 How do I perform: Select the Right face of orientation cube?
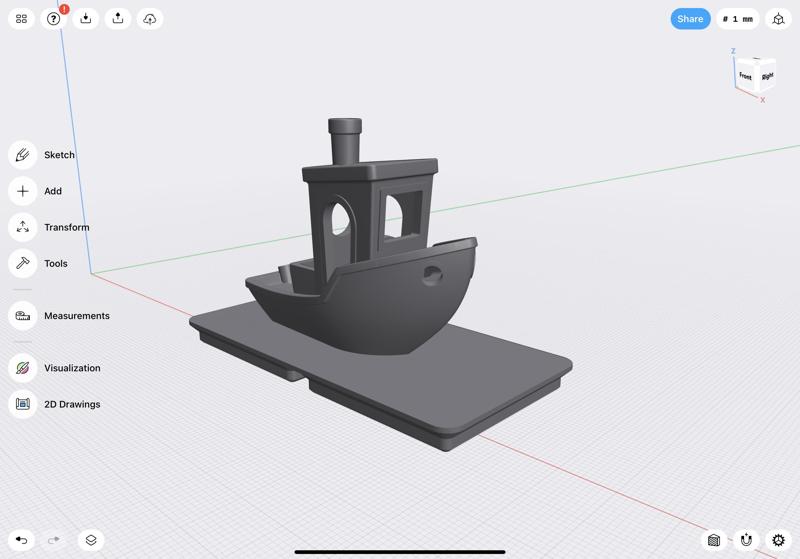coord(767,77)
